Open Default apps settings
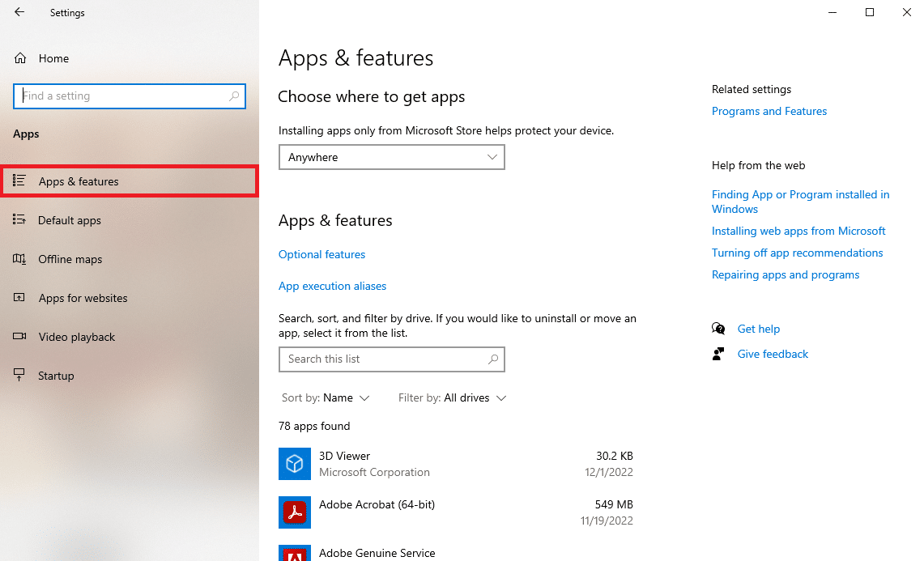 pos(70,220)
